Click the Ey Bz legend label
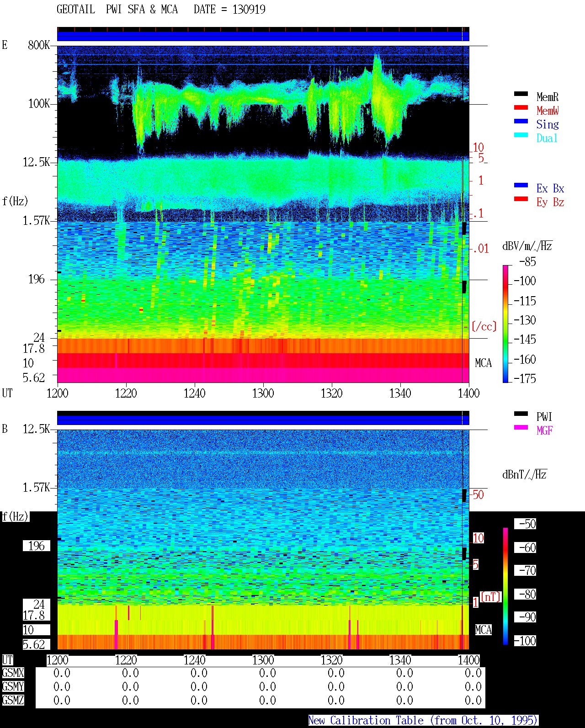 coord(550,202)
